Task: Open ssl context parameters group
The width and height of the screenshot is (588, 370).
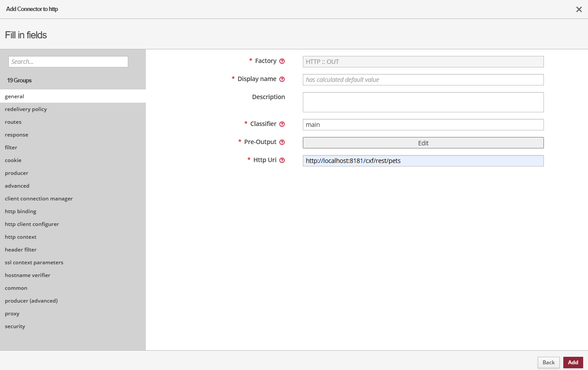Action: click(34, 263)
